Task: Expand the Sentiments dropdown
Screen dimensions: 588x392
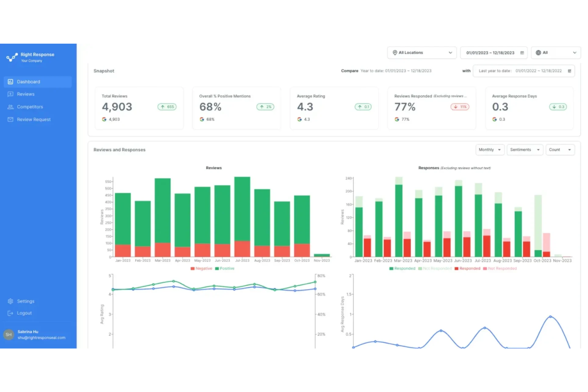Action: [x=525, y=150]
